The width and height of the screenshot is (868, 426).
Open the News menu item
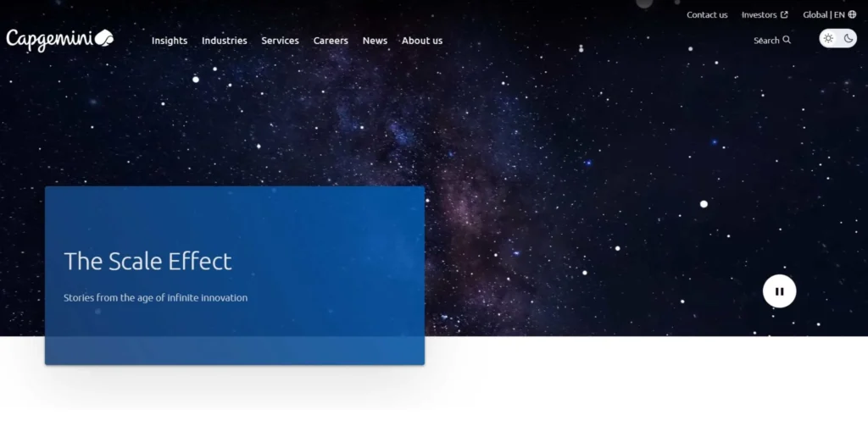[x=375, y=41]
